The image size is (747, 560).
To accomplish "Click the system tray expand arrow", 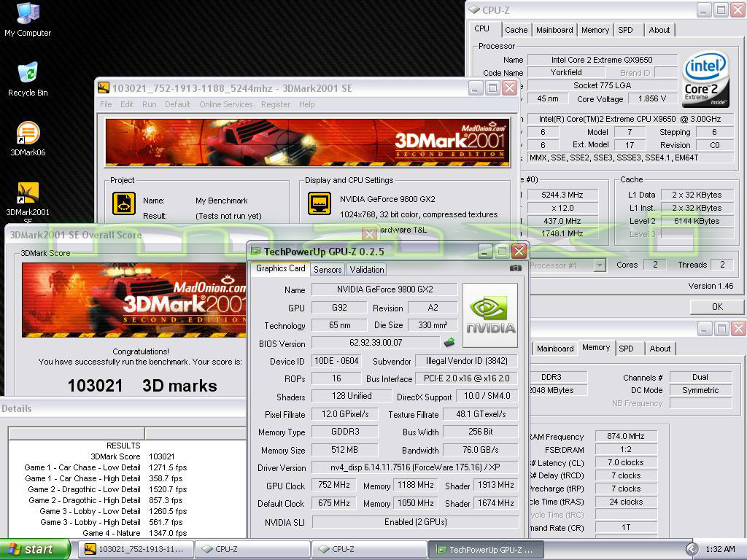I will point(692,549).
